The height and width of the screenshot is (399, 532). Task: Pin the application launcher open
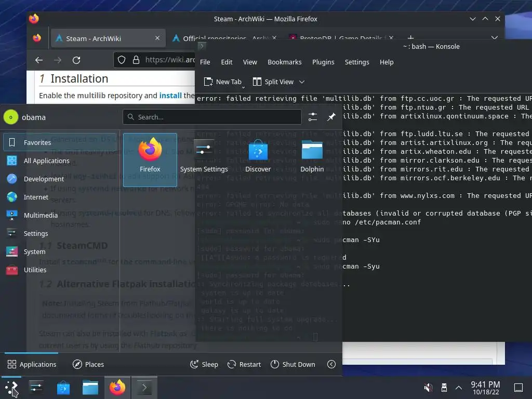(x=331, y=117)
